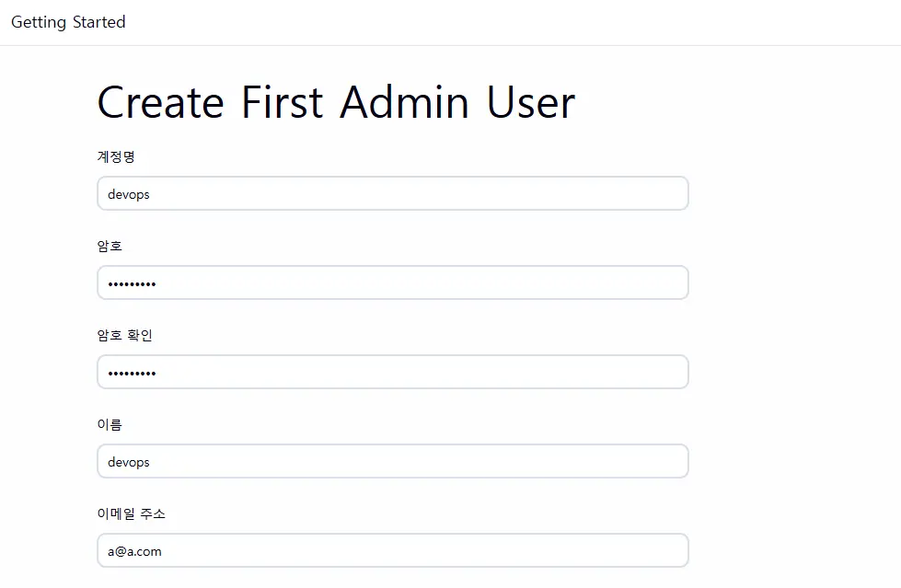Viewport: 901px width, 588px height.
Task: Click the 이메일 주소 label text
Action: pyautogui.click(x=131, y=514)
